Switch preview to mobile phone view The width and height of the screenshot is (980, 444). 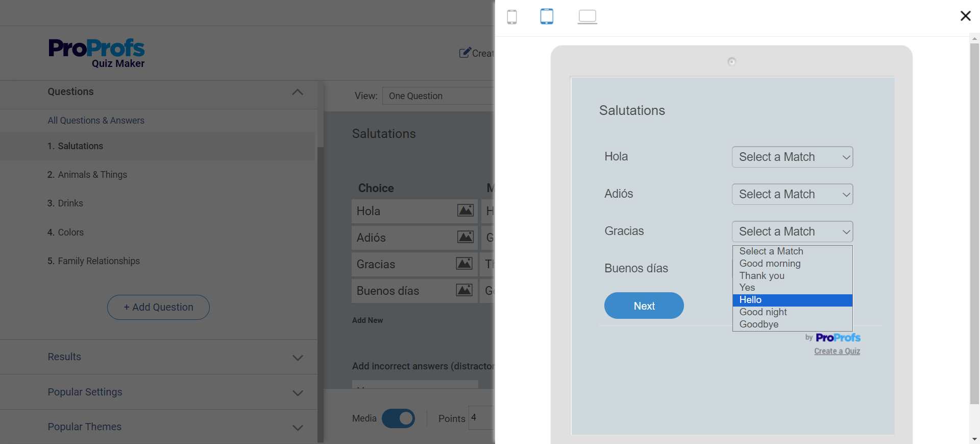(511, 17)
